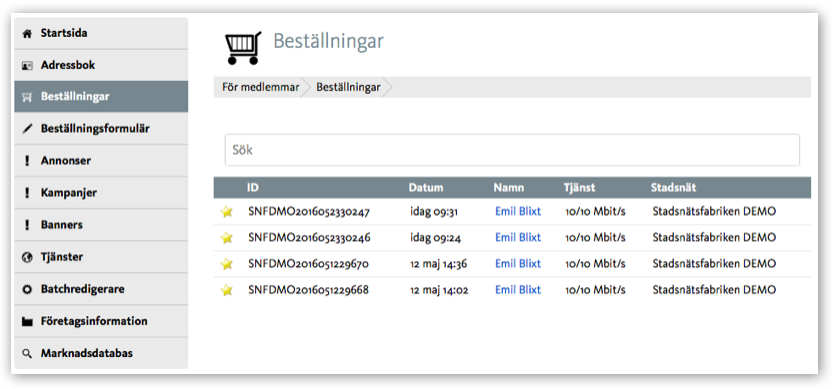Click the date 12 maj 14:02
Image resolution: width=838 pixels, height=389 pixels.
tap(439, 290)
